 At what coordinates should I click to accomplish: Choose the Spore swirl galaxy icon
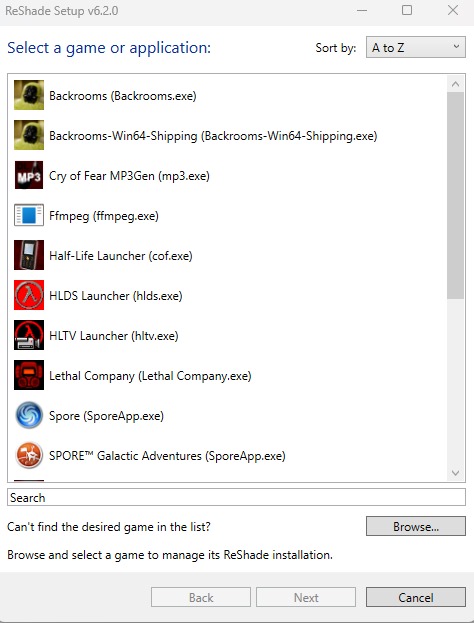pos(29,415)
